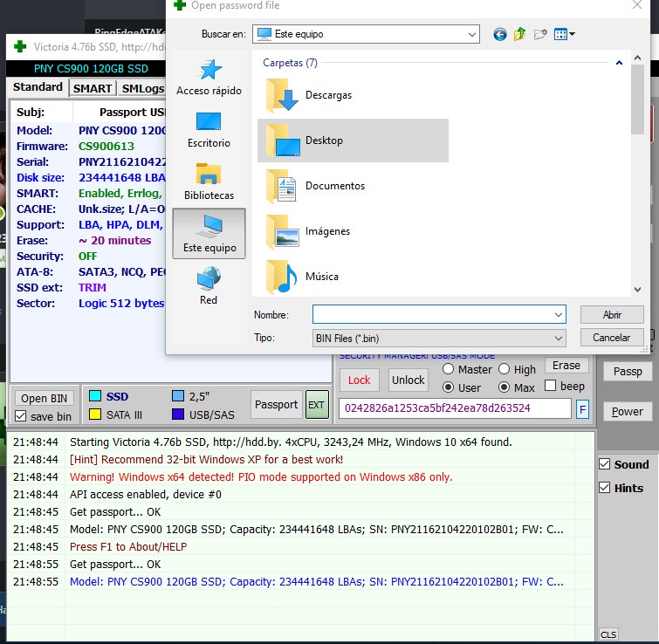Click the Passport button

point(276,405)
